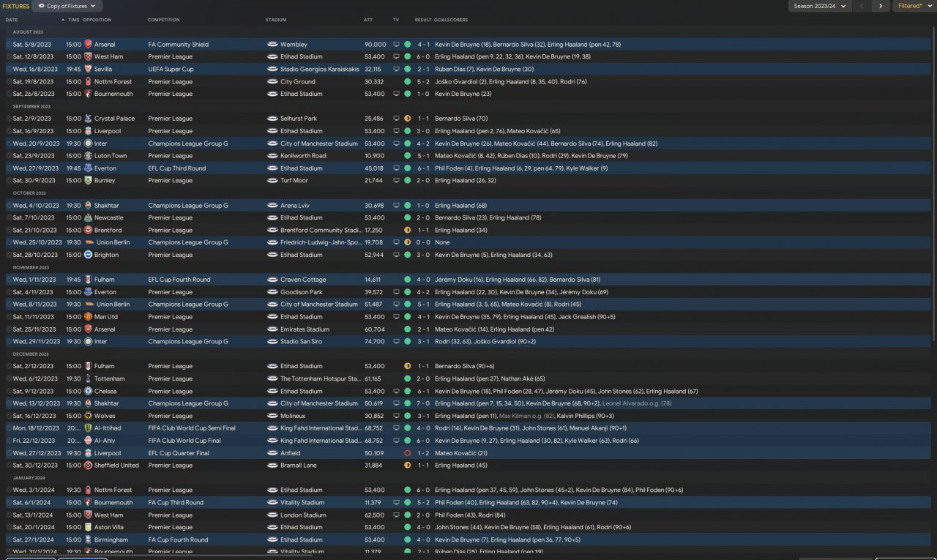The width and height of the screenshot is (937, 560).
Task: Open the Stadio Georgios Karaiskakis stadium link
Action: (320, 70)
